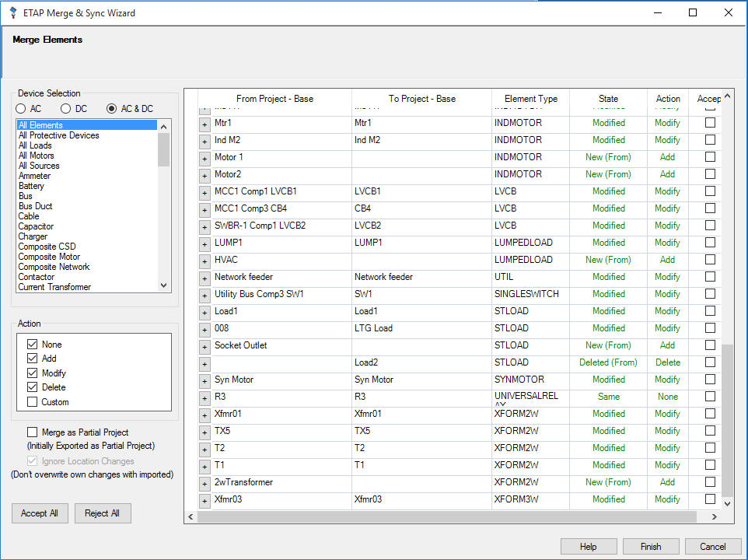Sort by State column header

(608, 99)
